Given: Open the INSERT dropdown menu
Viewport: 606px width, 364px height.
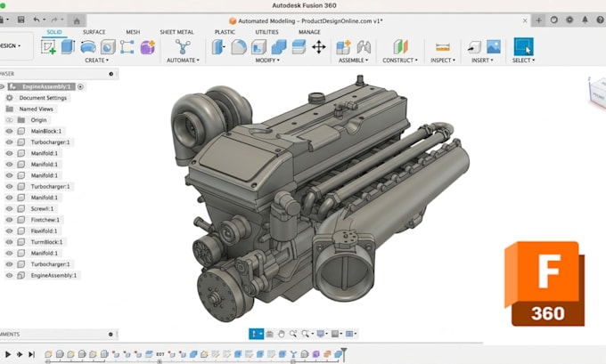Looking at the screenshot, I should pyautogui.click(x=482, y=61).
